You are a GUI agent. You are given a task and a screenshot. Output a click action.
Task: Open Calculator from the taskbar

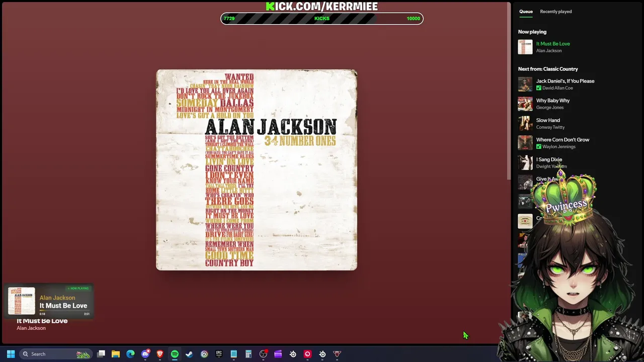[x=248, y=354]
